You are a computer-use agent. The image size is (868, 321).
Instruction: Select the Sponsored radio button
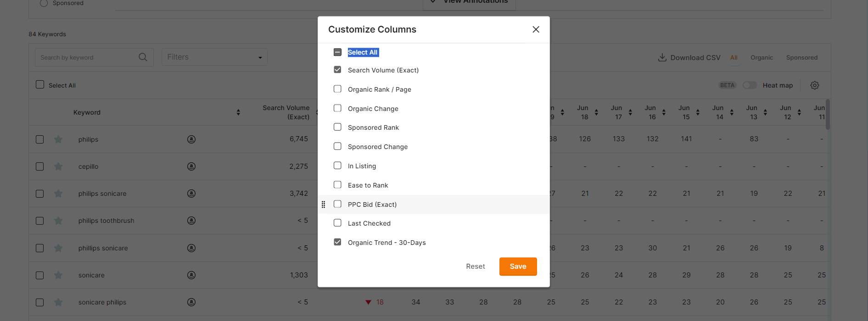[x=44, y=3]
